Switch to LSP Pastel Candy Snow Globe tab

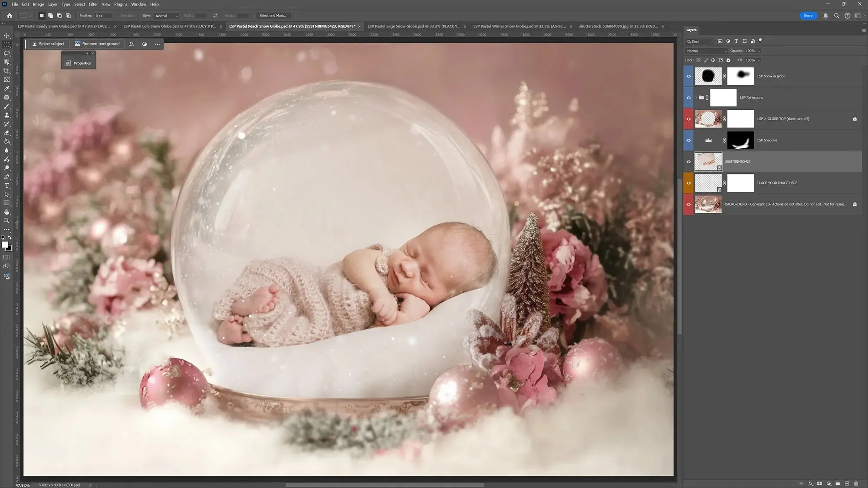(63, 26)
